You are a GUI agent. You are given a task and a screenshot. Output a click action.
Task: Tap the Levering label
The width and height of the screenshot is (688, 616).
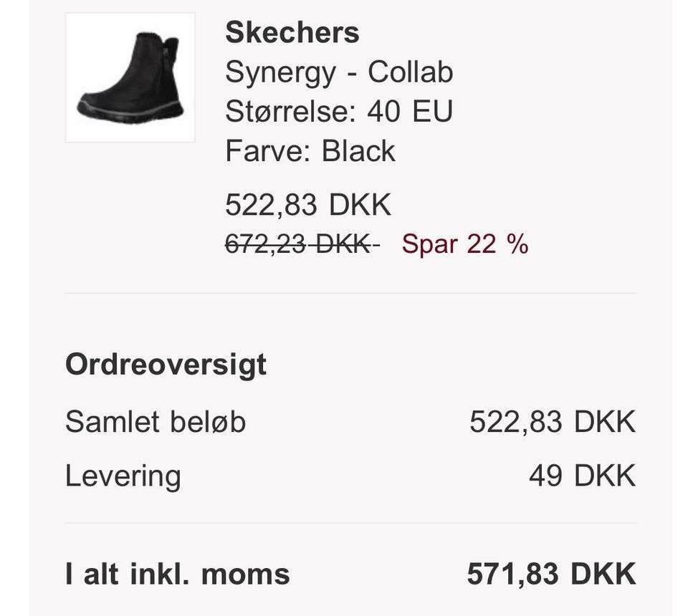[123, 476]
